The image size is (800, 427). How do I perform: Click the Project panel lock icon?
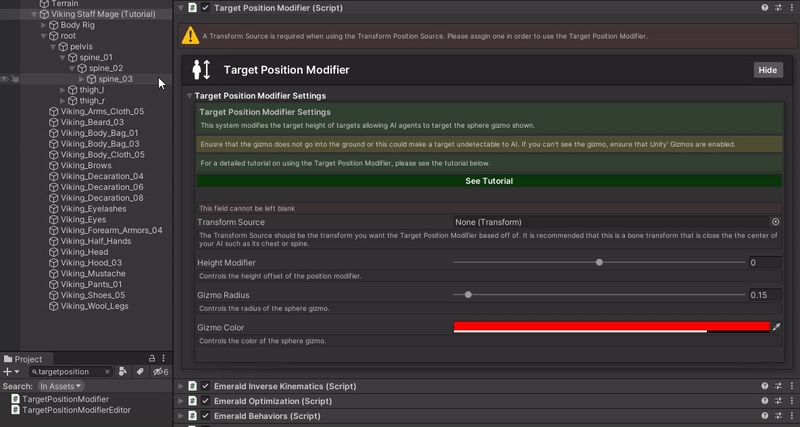click(x=152, y=358)
